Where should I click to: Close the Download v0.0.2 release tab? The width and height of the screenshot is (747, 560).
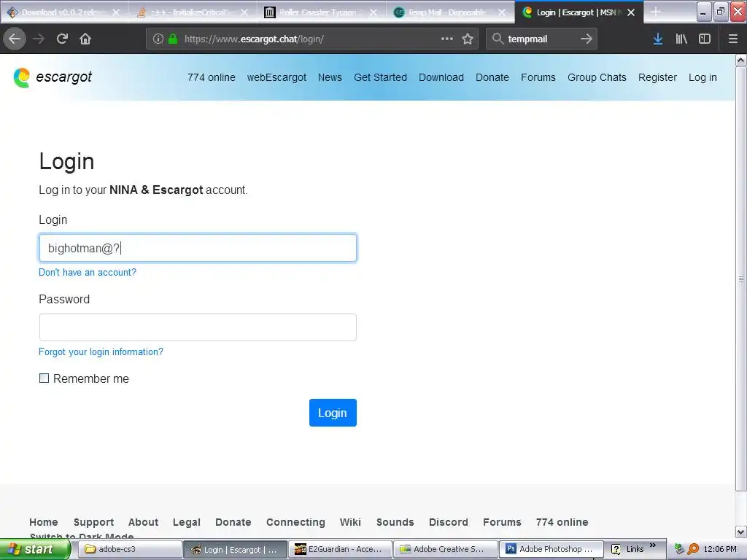coord(116,12)
